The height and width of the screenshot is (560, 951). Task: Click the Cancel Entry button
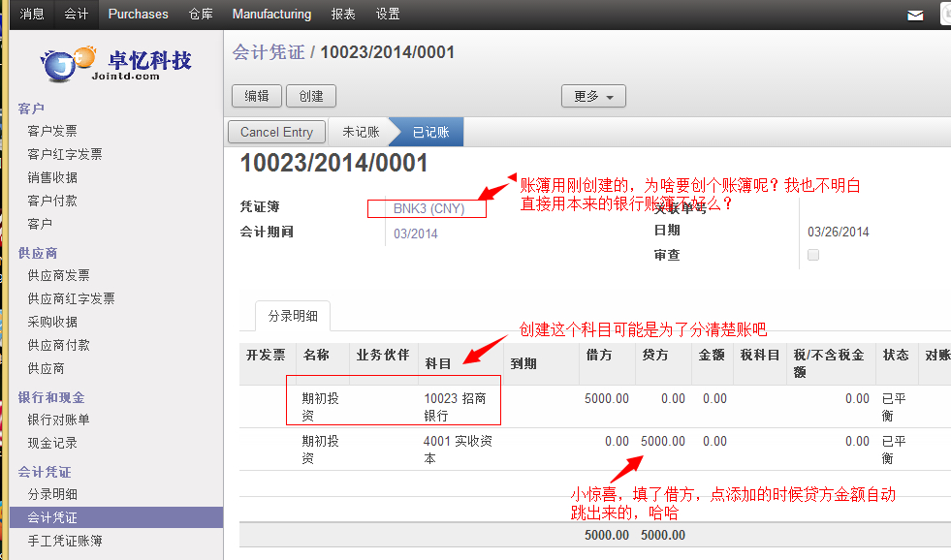(276, 132)
